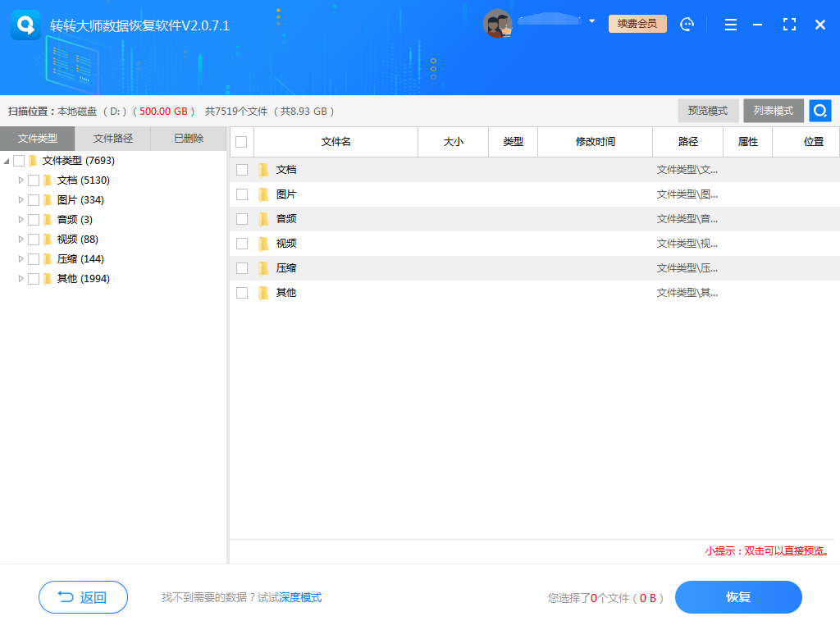Viewport: 840px width, 630px height.
Task: Open the 已删除 tab
Action: (188, 139)
